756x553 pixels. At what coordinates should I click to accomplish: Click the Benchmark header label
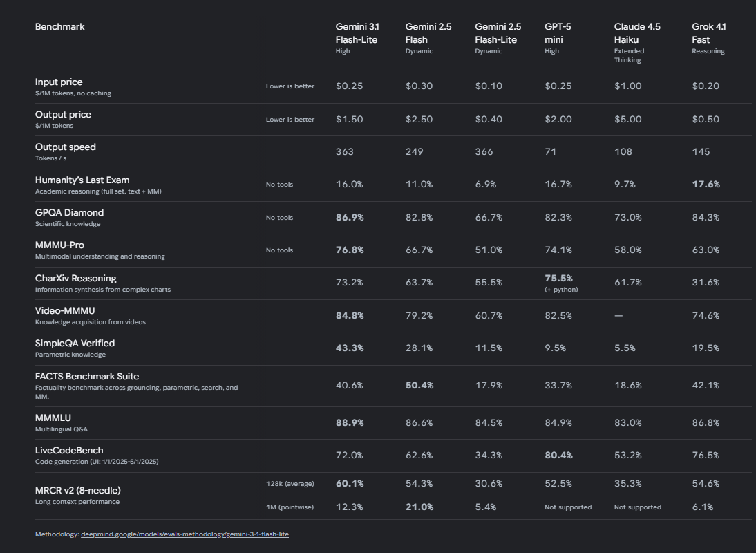pyautogui.click(x=60, y=26)
